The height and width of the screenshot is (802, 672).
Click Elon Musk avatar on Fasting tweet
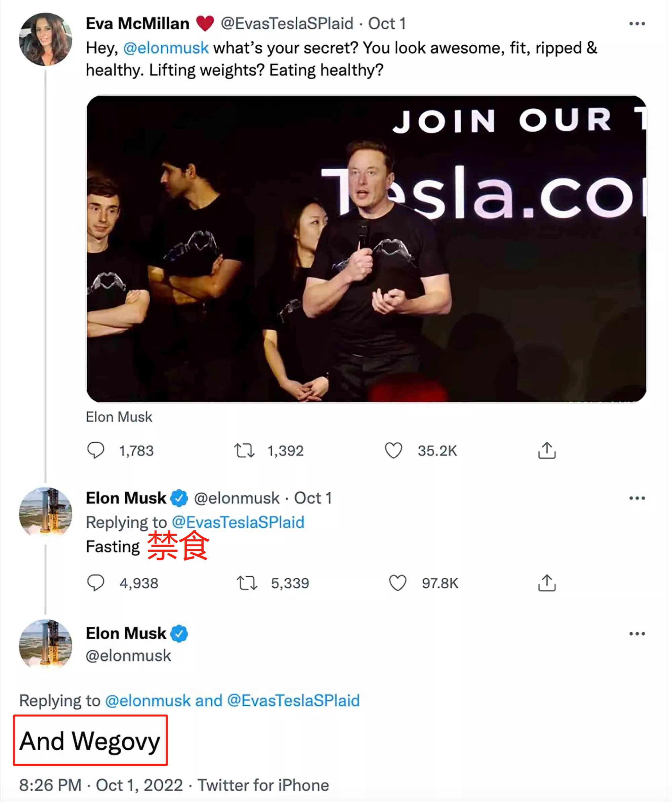click(45, 514)
